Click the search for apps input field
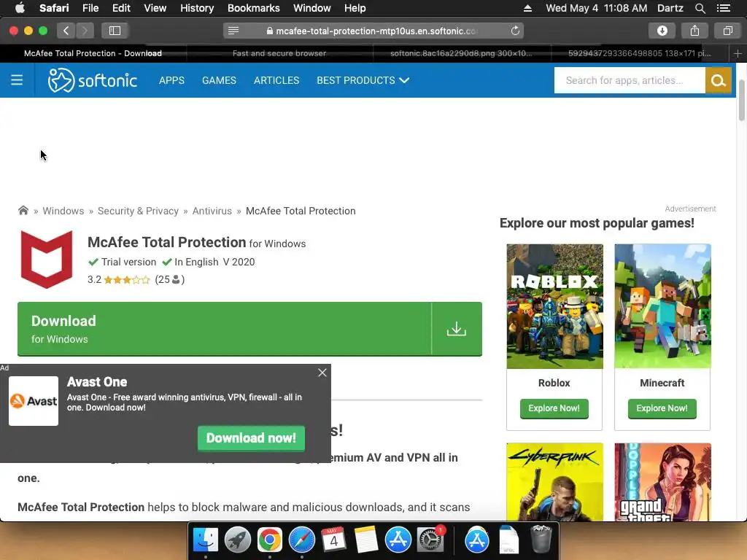Viewport: 747px width, 560px height. click(x=630, y=80)
